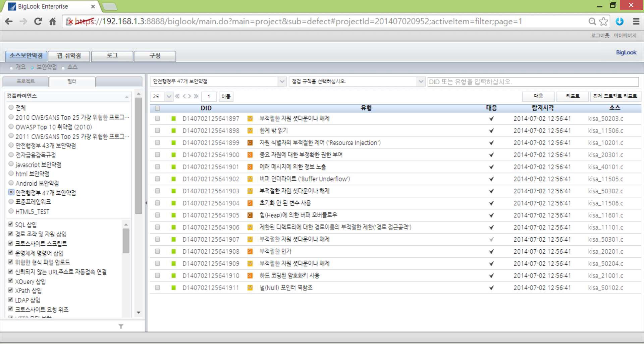Select the 전자금융감독규정 radio button
Viewport: 644px width, 344px height.
tap(11, 155)
